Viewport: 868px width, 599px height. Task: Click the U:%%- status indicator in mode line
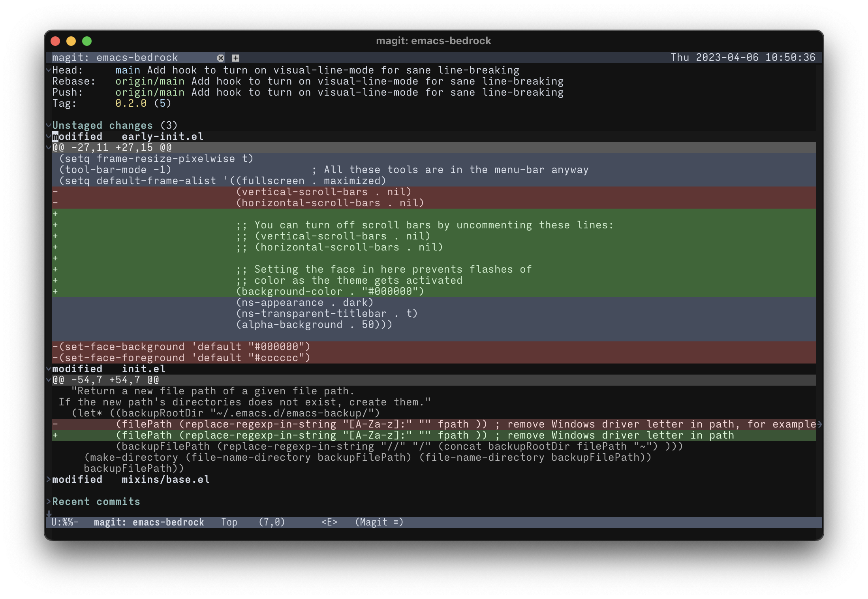(65, 522)
